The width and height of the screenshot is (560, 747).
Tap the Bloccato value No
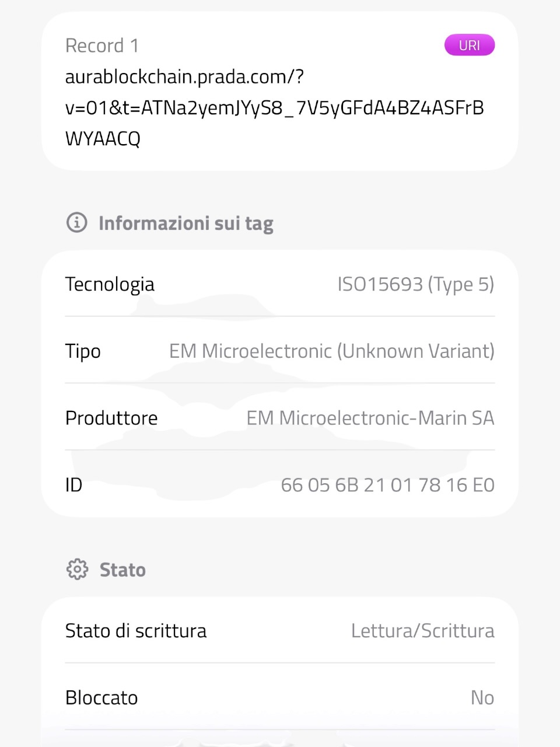(x=482, y=698)
